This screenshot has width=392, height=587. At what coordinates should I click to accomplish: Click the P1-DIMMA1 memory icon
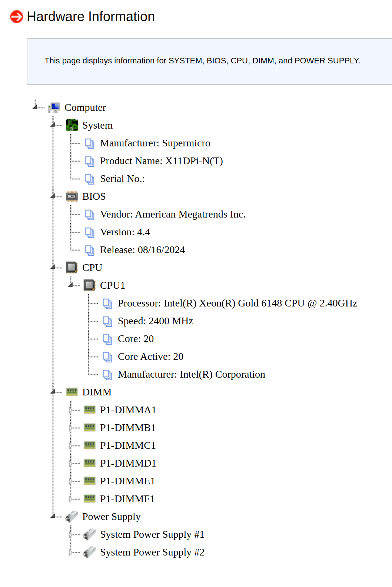tap(90, 409)
